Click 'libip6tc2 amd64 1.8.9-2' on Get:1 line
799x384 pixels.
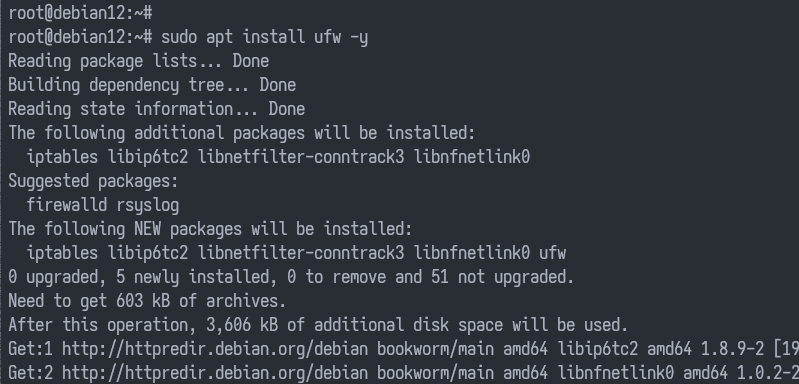(661, 349)
